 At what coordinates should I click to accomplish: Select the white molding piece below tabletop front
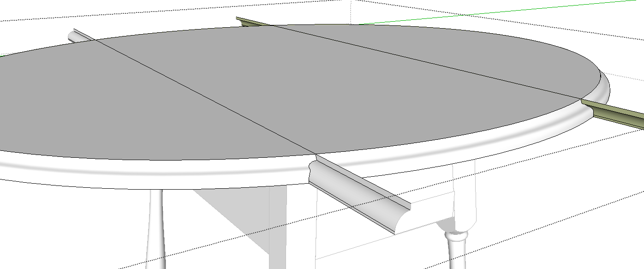click(359, 195)
